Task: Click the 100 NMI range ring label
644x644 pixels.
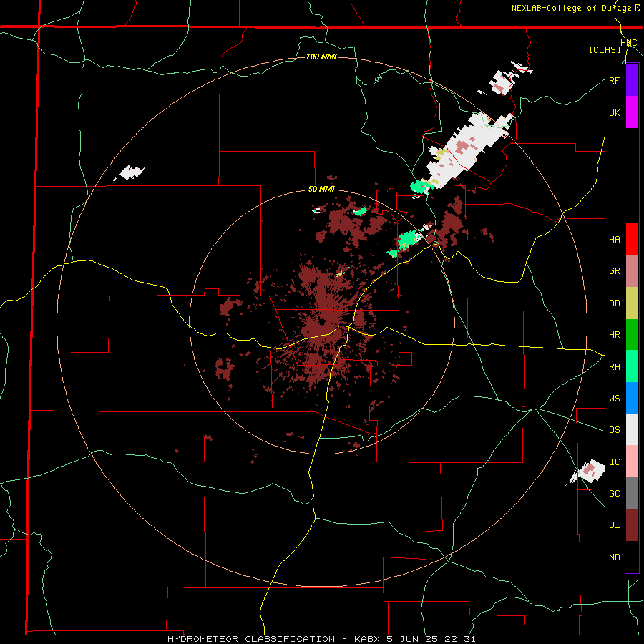Action: [x=321, y=57]
